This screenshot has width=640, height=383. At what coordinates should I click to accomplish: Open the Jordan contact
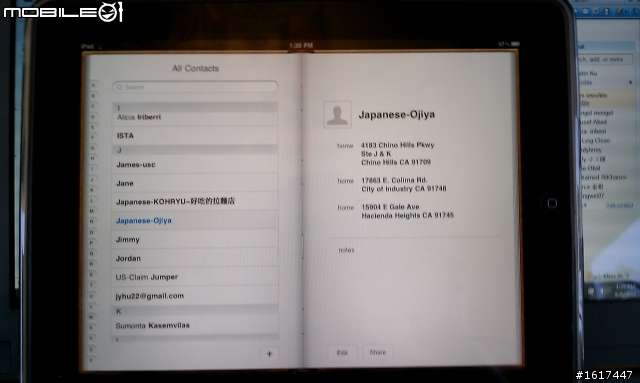(195, 258)
